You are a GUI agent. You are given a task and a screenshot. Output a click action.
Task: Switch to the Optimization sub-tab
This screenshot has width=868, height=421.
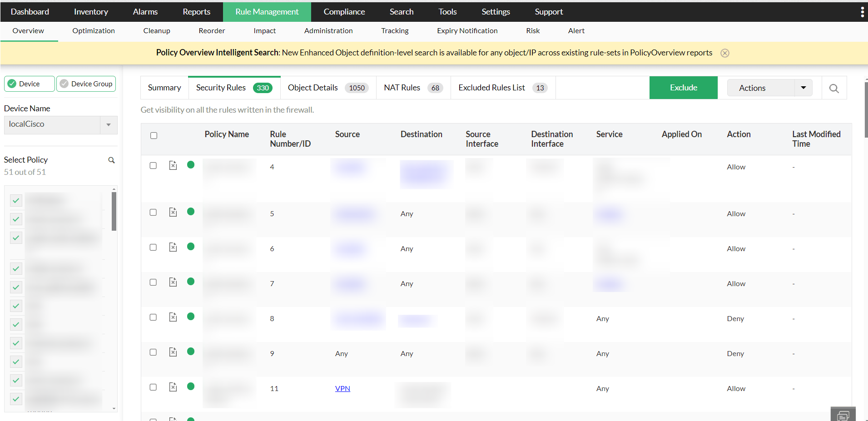tap(94, 31)
